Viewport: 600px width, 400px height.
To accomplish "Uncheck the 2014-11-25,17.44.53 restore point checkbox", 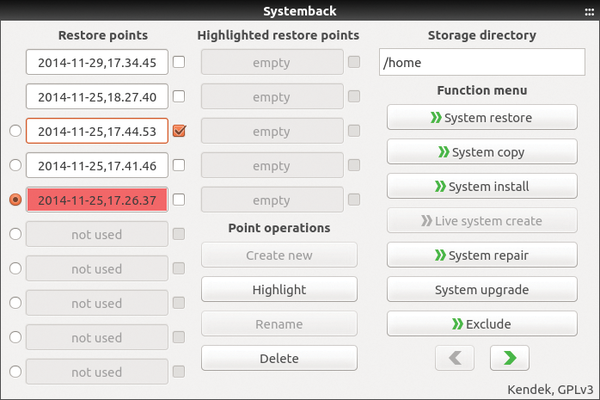I will [179, 131].
